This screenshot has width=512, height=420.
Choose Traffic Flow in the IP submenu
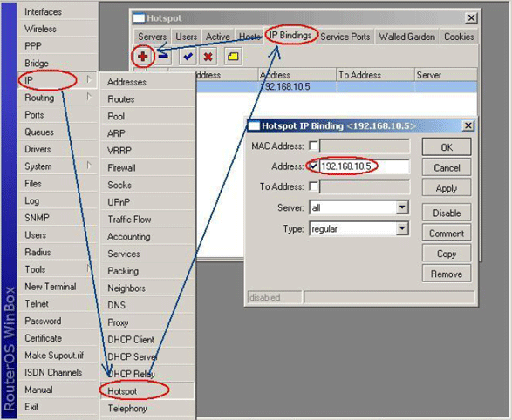(147, 219)
